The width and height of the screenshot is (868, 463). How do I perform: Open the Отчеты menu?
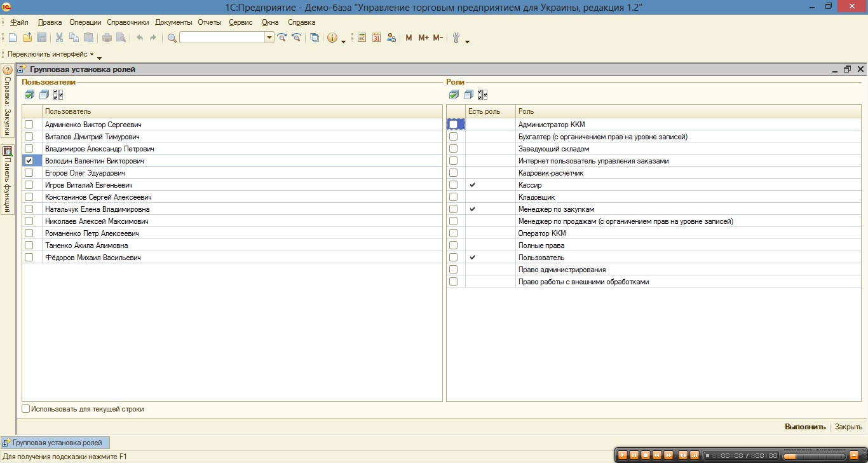[x=210, y=22]
